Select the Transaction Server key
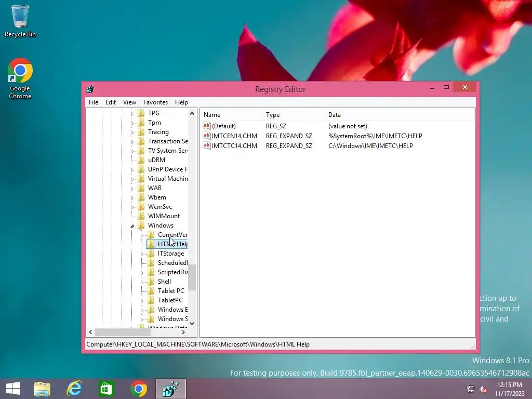The width and height of the screenshot is (532, 399). click(168, 141)
